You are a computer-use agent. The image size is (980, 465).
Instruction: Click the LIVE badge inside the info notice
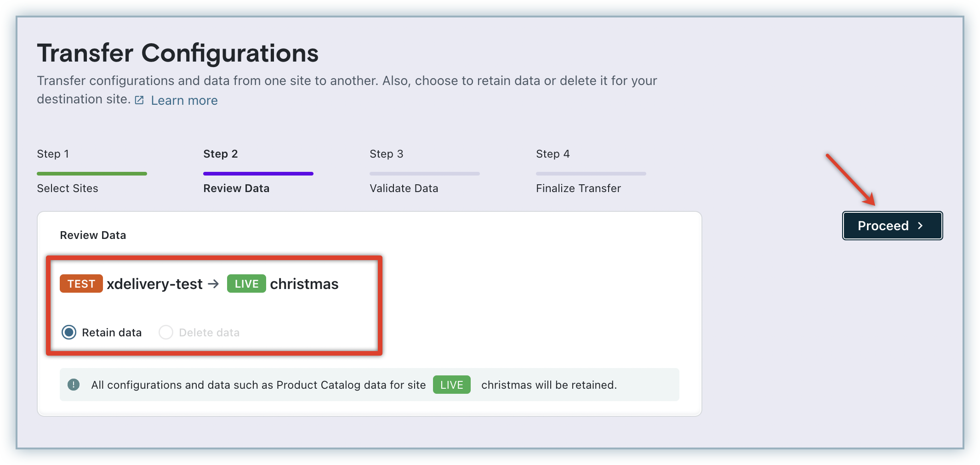pyautogui.click(x=451, y=385)
